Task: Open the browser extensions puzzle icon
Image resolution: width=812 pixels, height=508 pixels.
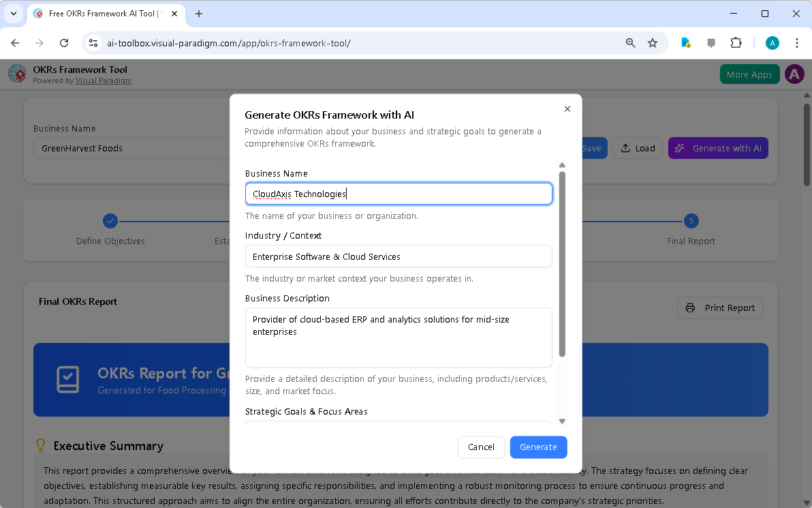Action: click(736, 42)
